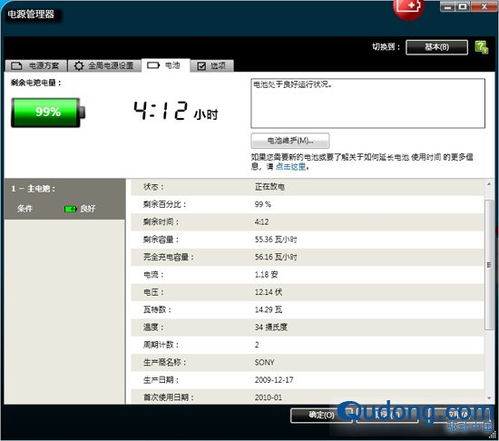Viewport: 499px width, 441px height.
Task: Click the checkmark icon on 选项 tab
Action: point(201,66)
